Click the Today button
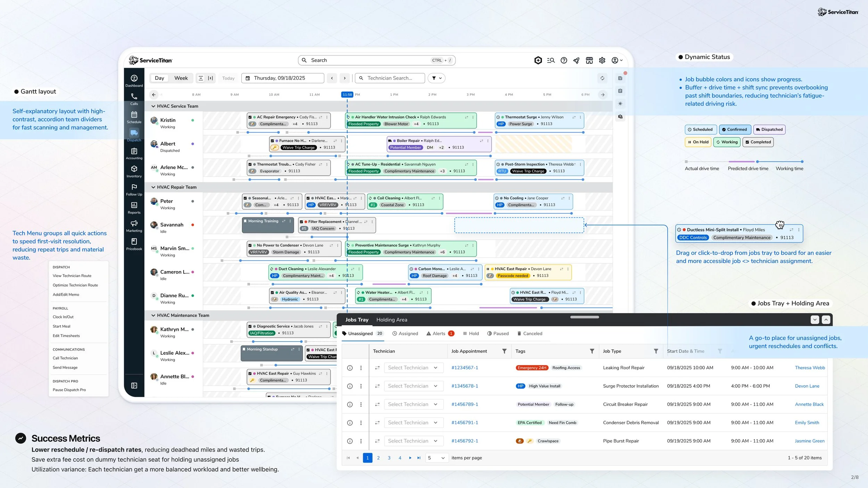 click(x=228, y=78)
